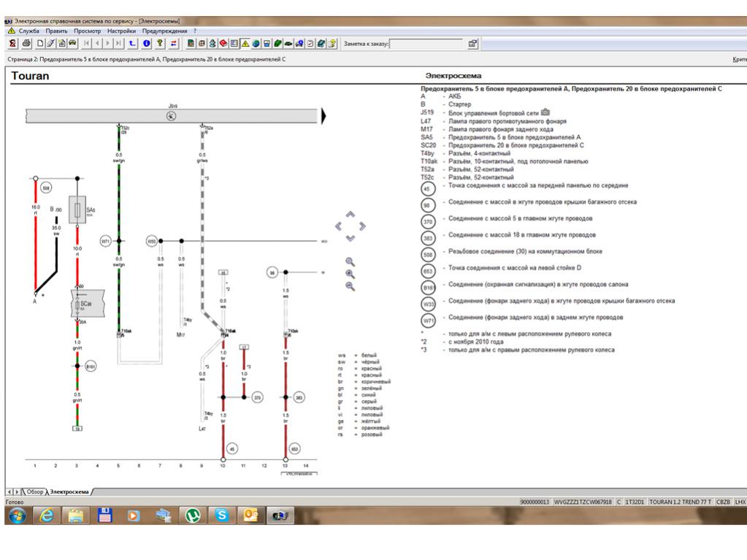
Task: Go to first page with toolbar arrow
Action: 86,43
